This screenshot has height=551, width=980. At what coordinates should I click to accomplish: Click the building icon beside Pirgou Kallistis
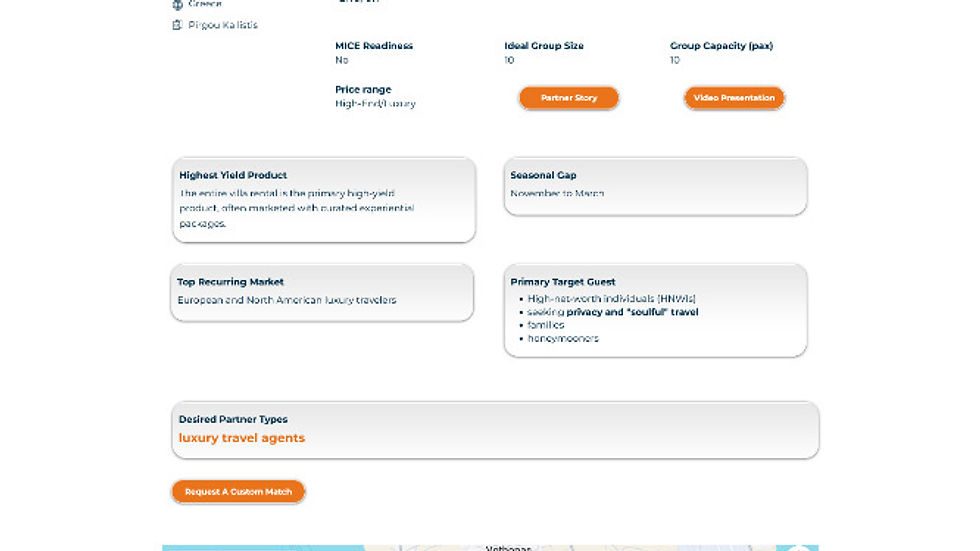(178, 25)
